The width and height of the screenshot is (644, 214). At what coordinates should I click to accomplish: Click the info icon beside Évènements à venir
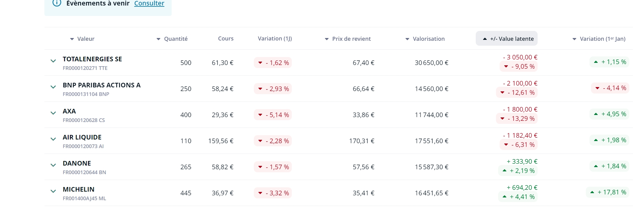(x=57, y=3)
